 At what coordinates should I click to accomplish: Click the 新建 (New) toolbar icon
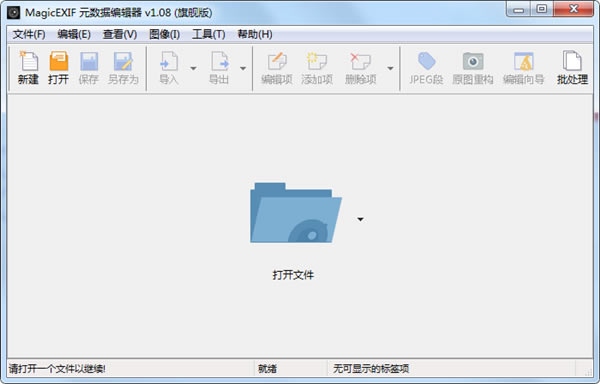tap(28, 68)
